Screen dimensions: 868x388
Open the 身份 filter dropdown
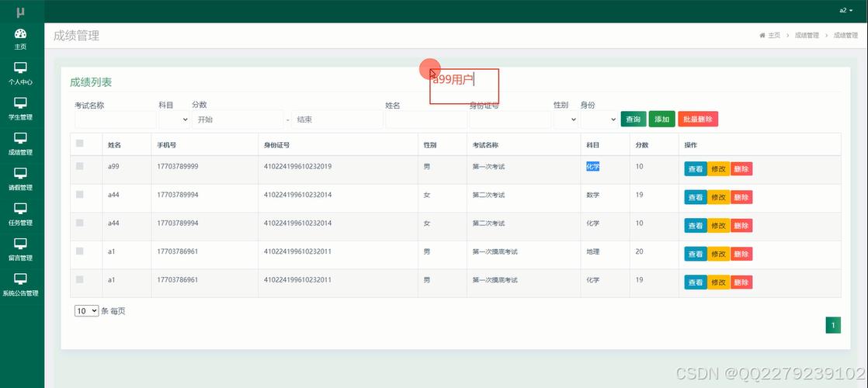point(599,119)
